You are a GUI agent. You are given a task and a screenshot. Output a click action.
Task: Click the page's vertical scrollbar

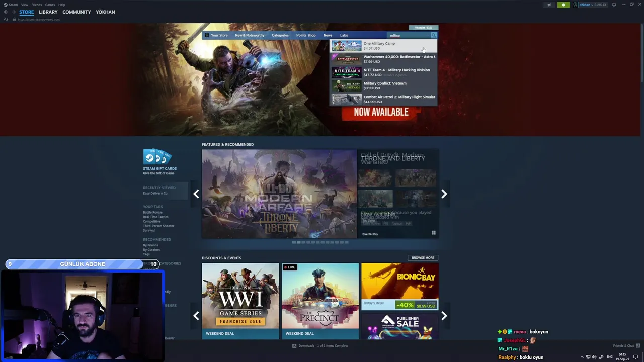click(641, 53)
